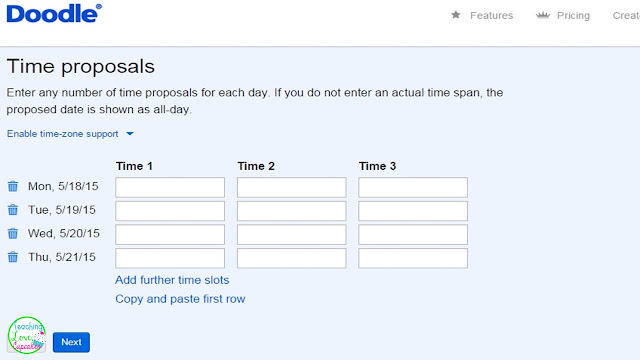This screenshot has width=640, height=360.
Task: Click Time 3 field for Wed, 5/20/15
Action: coord(413,235)
